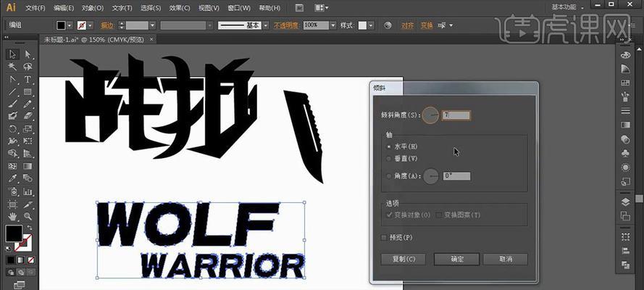Select the Rectangle tool
Screen dimensions: 644x290
pos(28,91)
